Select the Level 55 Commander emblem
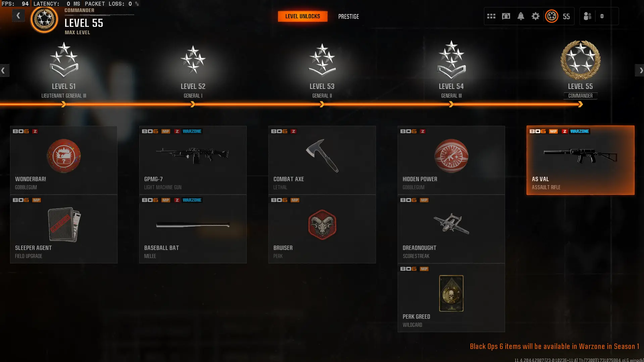The width and height of the screenshot is (644, 362). [x=580, y=60]
